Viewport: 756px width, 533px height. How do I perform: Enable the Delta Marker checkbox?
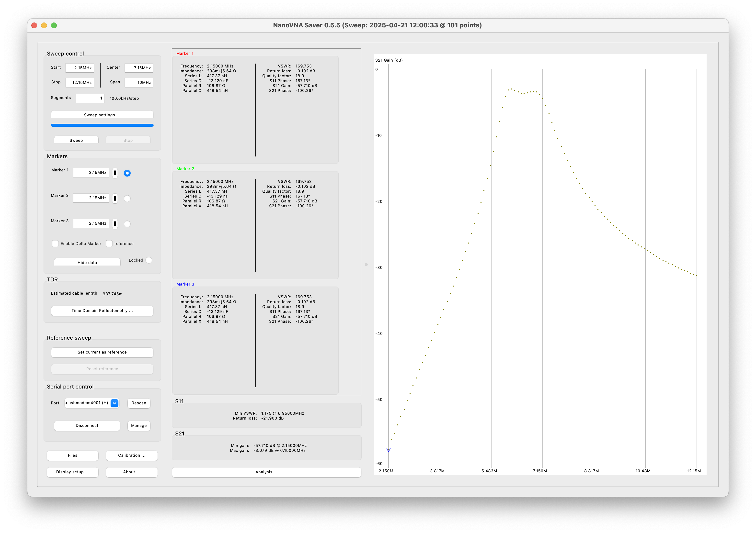(55, 244)
